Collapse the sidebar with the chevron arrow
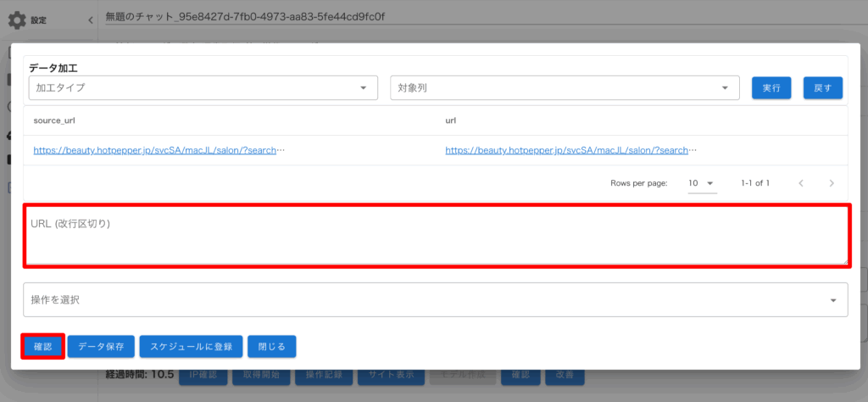 click(91, 20)
